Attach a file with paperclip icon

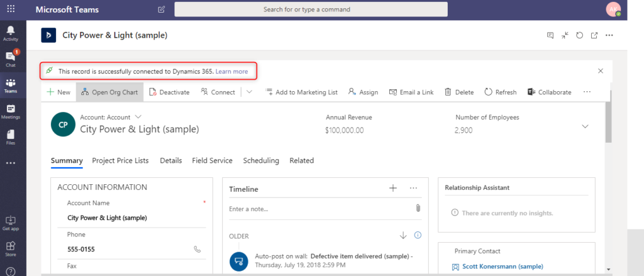click(418, 208)
